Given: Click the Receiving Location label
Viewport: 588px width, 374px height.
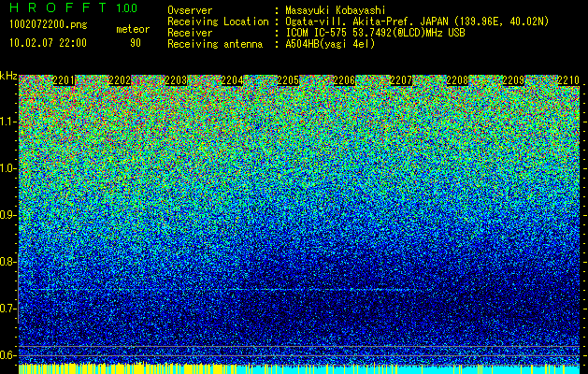Looking at the screenshot, I should pyautogui.click(x=218, y=22).
